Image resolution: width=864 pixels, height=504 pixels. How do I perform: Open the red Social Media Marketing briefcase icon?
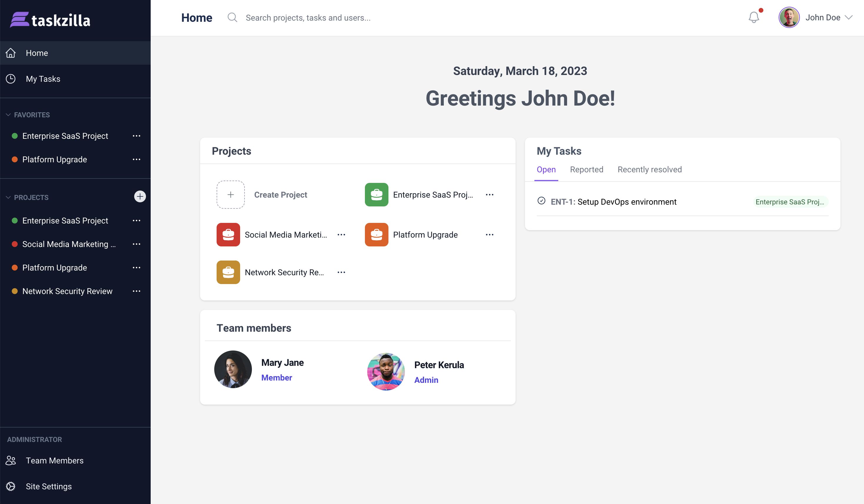228,235
